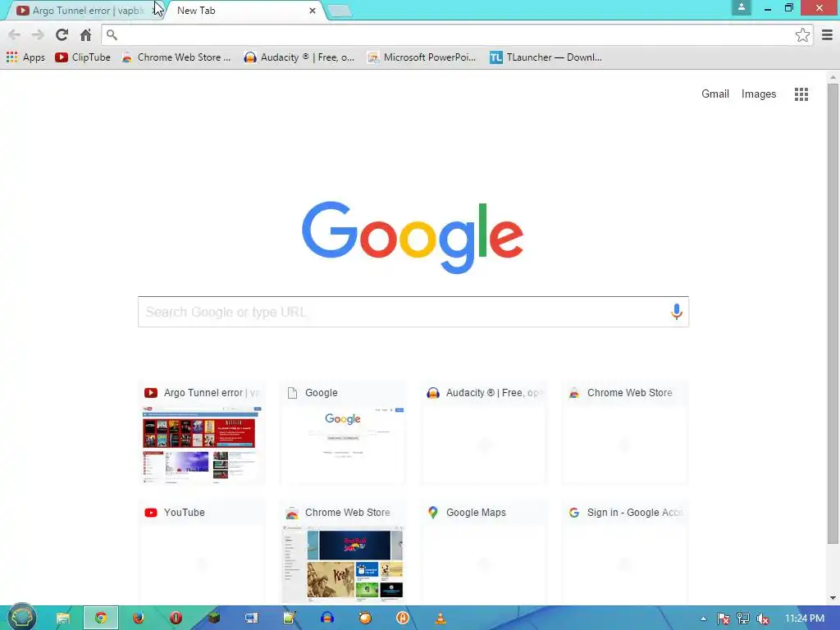The image size is (840, 630).
Task: Open Google Images link
Action: (x=759, y=94)
